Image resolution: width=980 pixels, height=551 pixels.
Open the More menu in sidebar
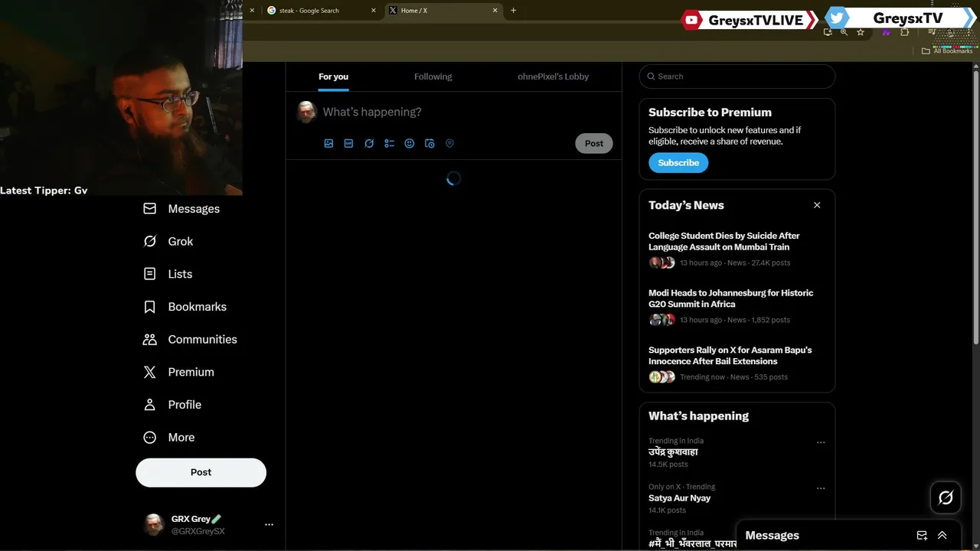(169, 437)
